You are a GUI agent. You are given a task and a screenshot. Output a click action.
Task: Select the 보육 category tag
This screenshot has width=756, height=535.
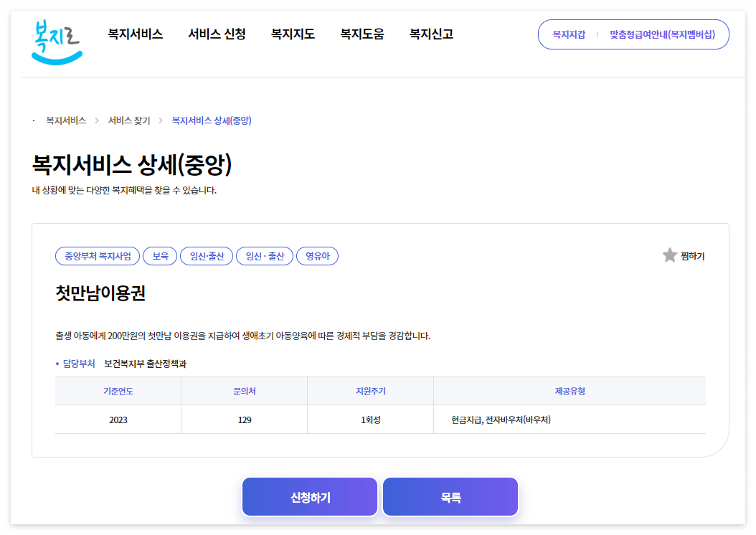(x=159, y=256)
